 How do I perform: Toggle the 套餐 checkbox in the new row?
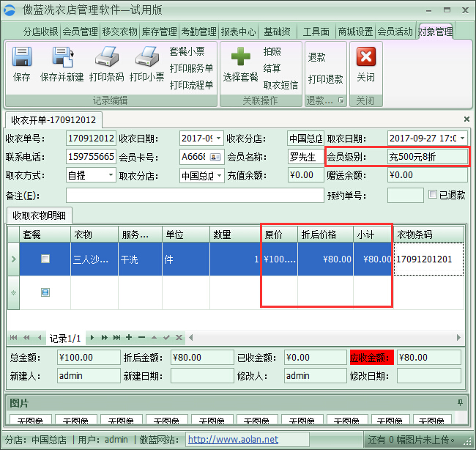pyautogui.click(x=45, y=292)
